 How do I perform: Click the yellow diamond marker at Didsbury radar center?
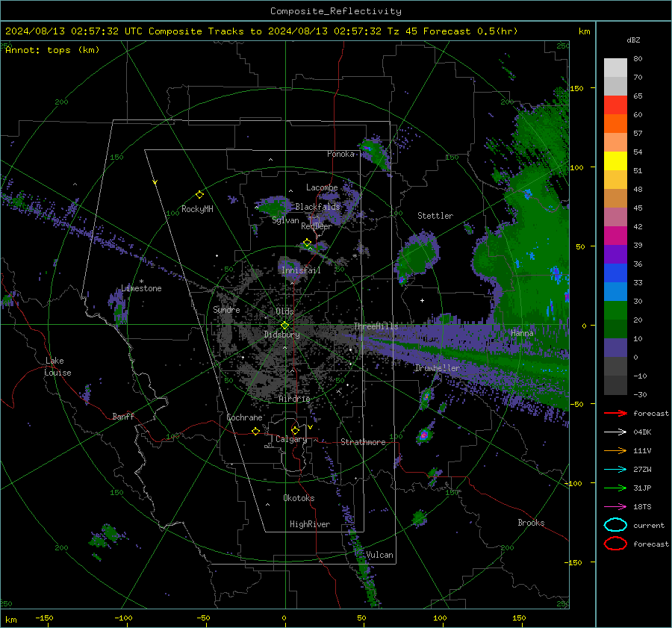[284, 325]
